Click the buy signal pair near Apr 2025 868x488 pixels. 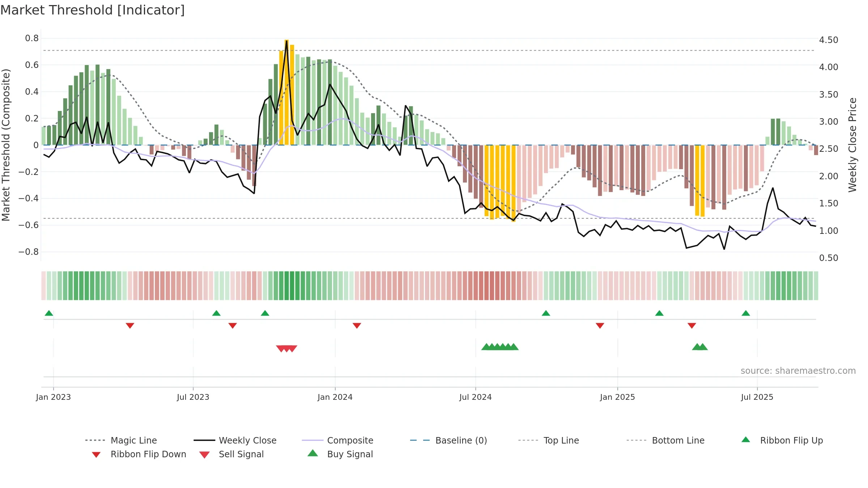coord(700,347)
